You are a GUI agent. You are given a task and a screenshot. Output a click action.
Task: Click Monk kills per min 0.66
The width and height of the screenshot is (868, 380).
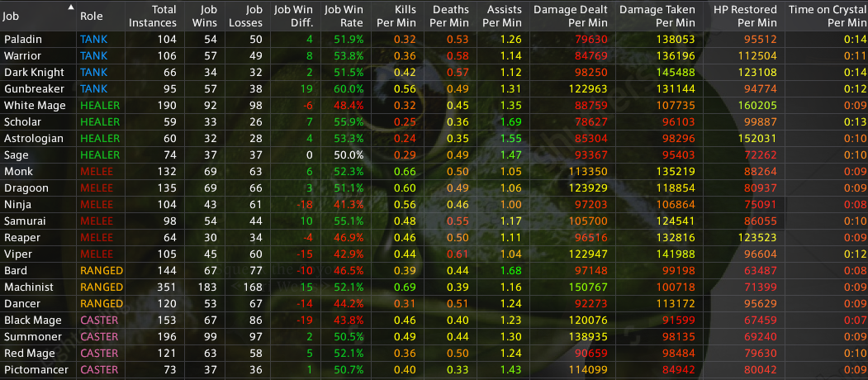(405, 172)
